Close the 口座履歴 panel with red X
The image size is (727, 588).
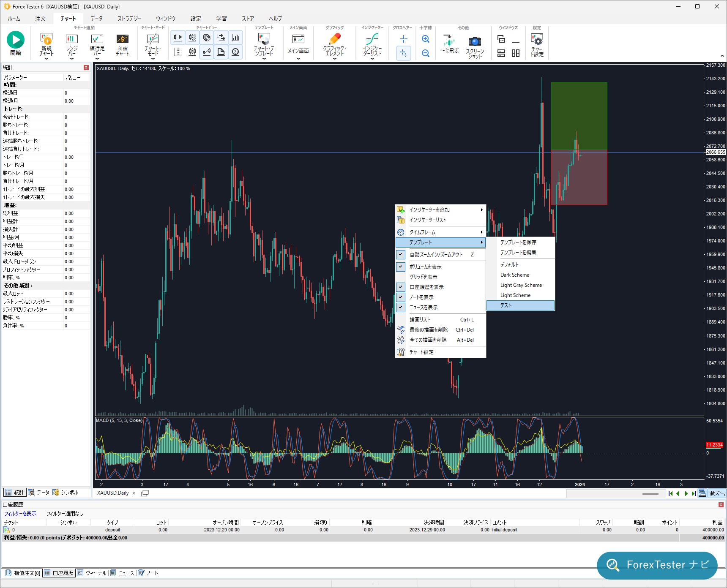point(721,505)
